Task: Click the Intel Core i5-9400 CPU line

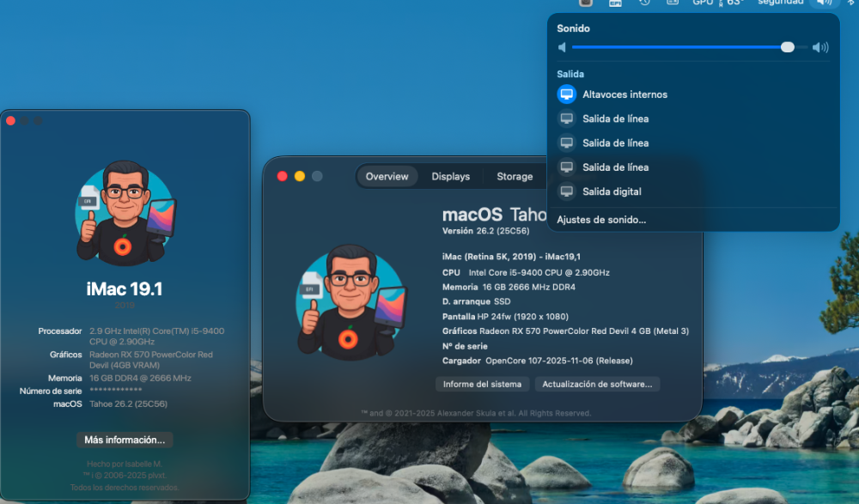Action: click(526, 272)
